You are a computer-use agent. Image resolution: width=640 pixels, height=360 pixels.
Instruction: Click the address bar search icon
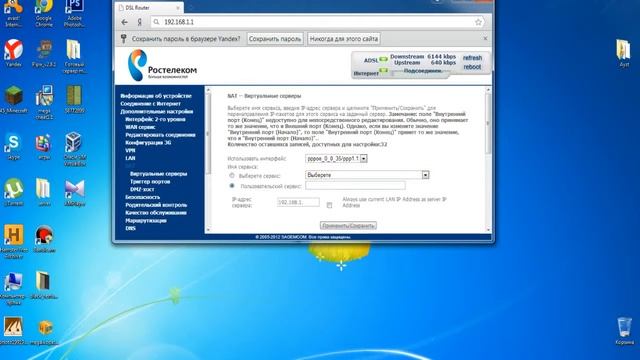156,22
